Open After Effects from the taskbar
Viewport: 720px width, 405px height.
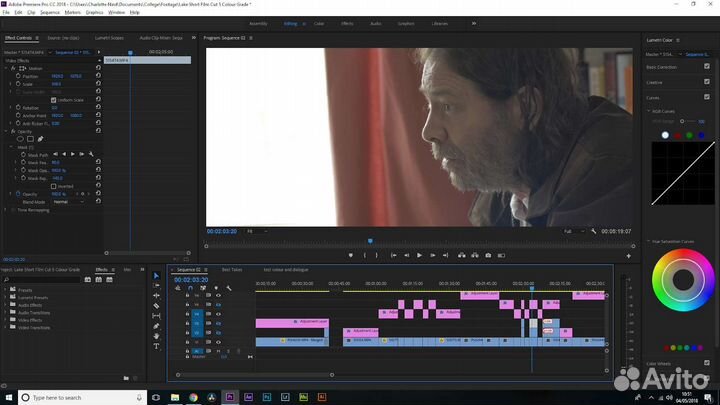[248, 397]
